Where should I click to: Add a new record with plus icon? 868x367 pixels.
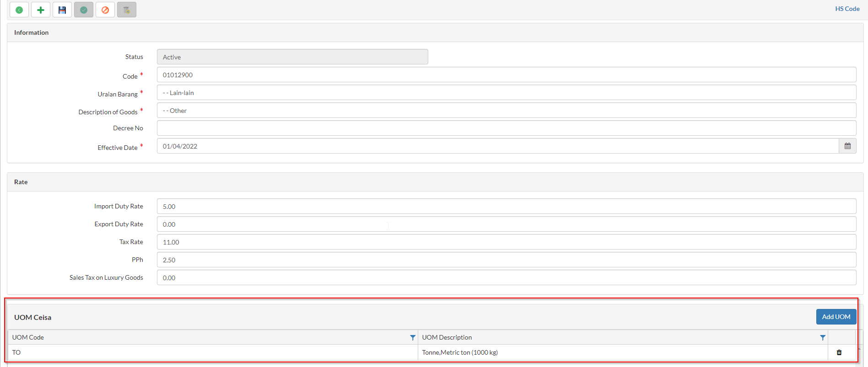(x=41, y=10)
